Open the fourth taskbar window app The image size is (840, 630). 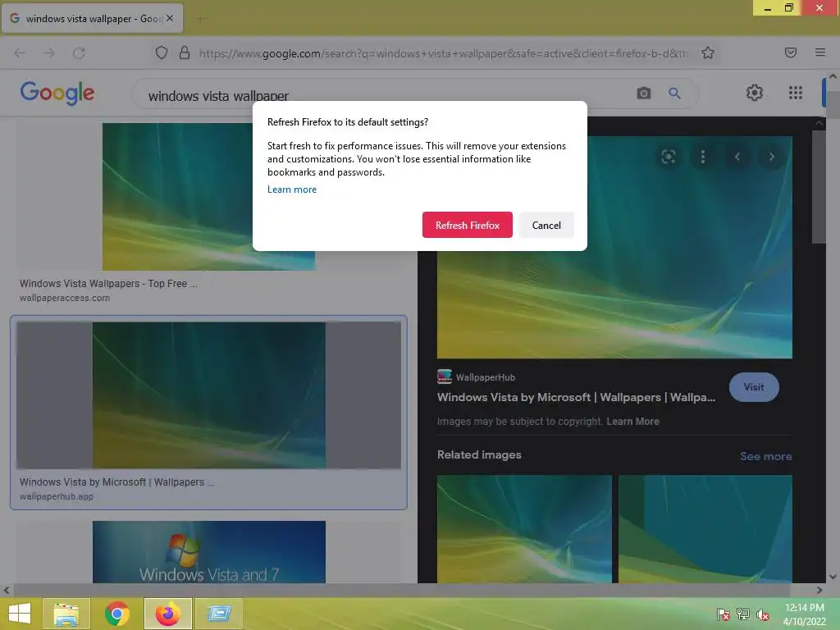[x=219, y=614]
